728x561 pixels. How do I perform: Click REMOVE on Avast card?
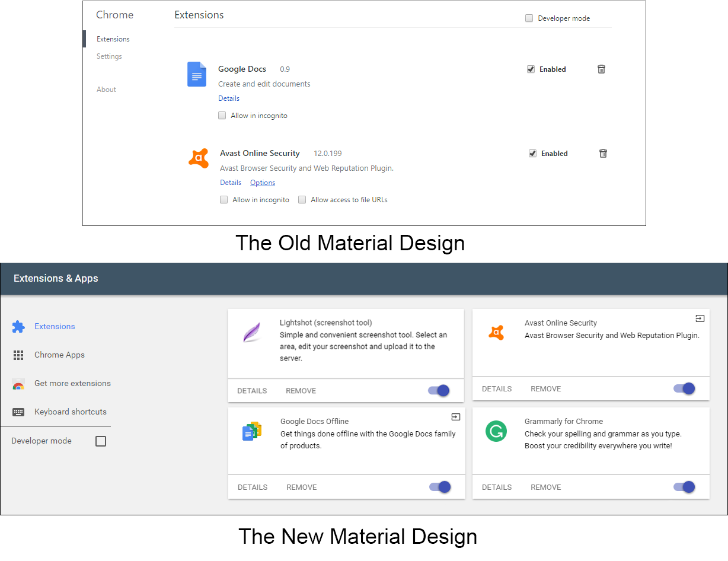click(546, 389)
